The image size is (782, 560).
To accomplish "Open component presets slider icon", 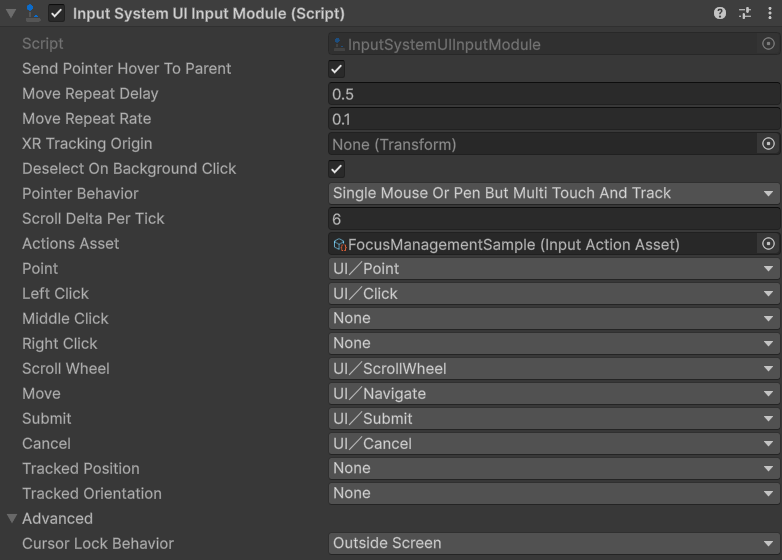I will [x=745, y=13].
